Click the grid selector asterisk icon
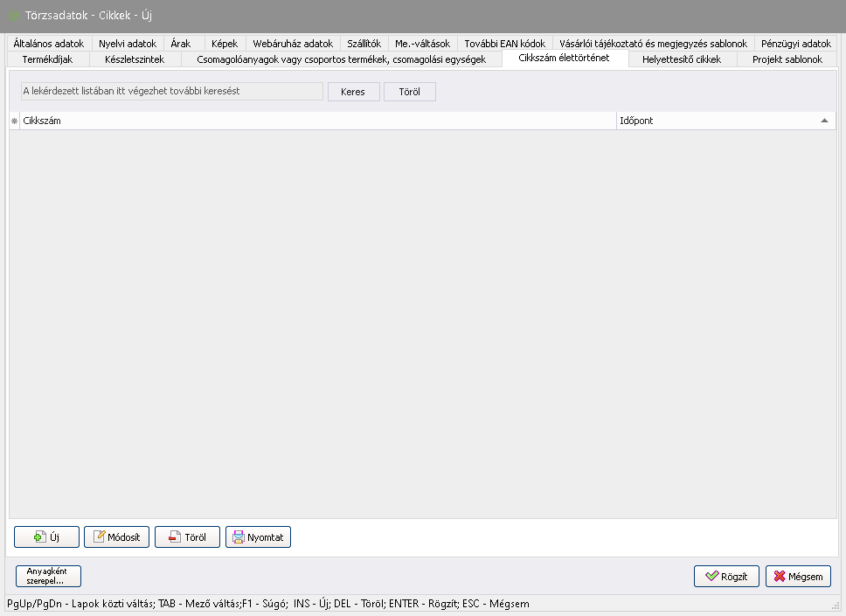 click(x=14, y=121)
